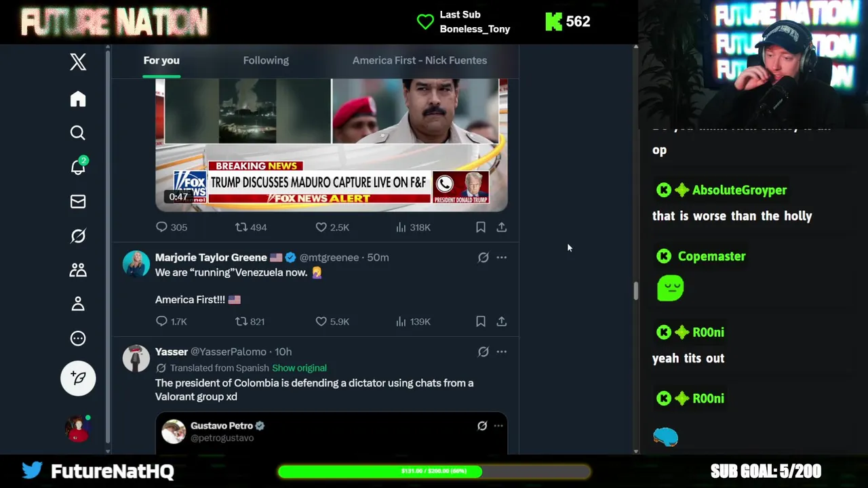Viewport: 868px width, 488px height.
Task: Repost the Fox News video post (494)
Action: (251, 227)
